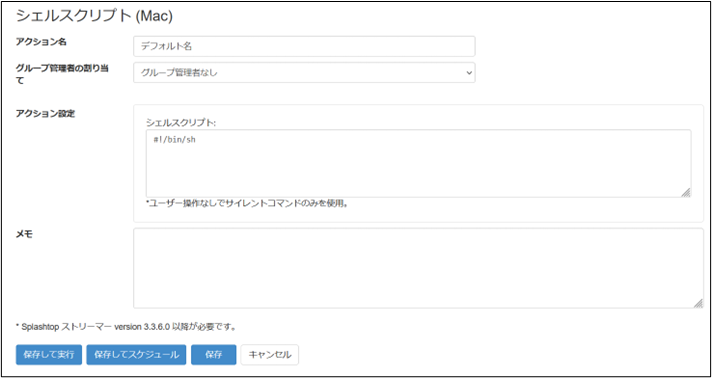Click the サイレントコマンドのみを使用 note
This screenshot has height=378, width=712.
247,204
